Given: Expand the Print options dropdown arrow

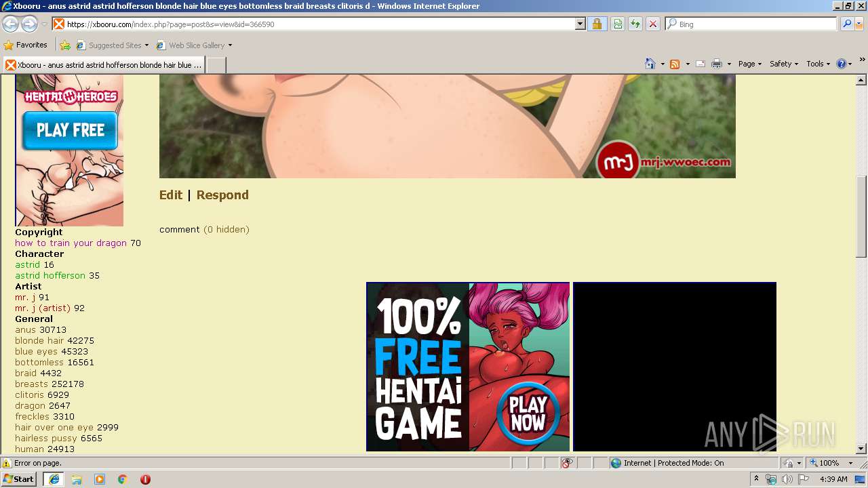Looking at the screenshot, I should (729, 64).
